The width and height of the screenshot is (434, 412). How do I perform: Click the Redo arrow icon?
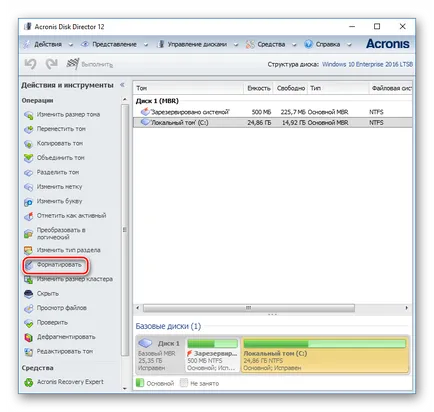point(51,63)
